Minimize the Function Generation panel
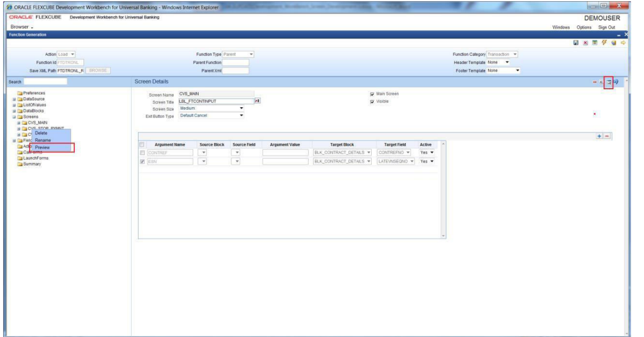This screenshot has width=644, height=337. pyautogui.click(x=619, y=35)
